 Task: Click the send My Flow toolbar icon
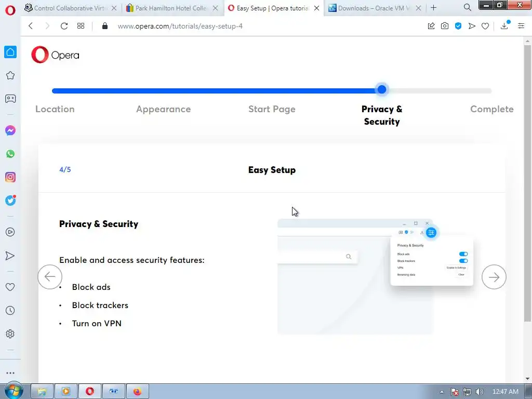472,26
